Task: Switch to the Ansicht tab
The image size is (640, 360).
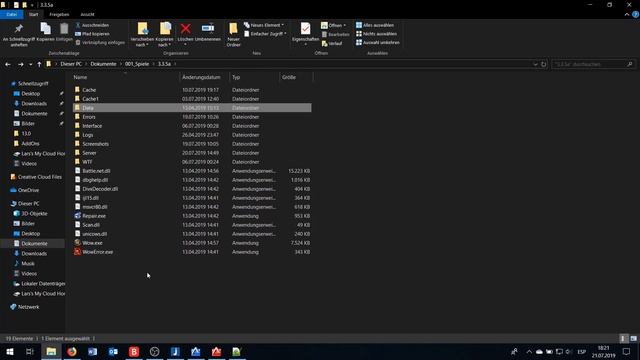Action: [x=87, y=14]
